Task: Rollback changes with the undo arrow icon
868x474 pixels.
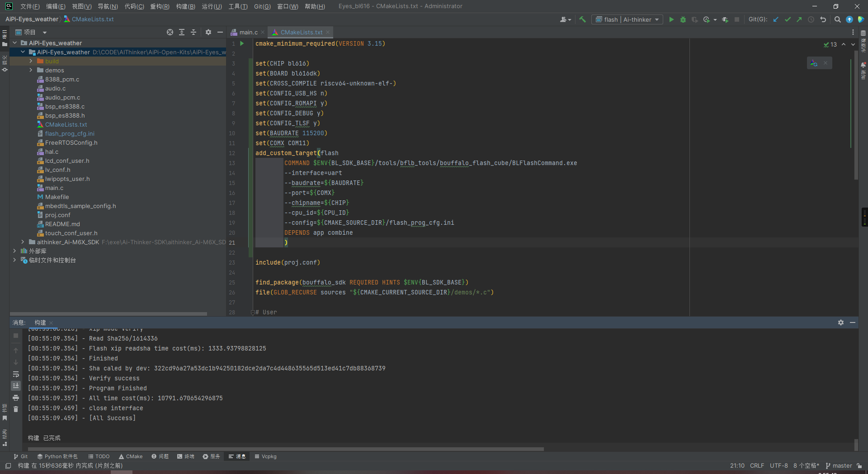Action: click(823, 19)
